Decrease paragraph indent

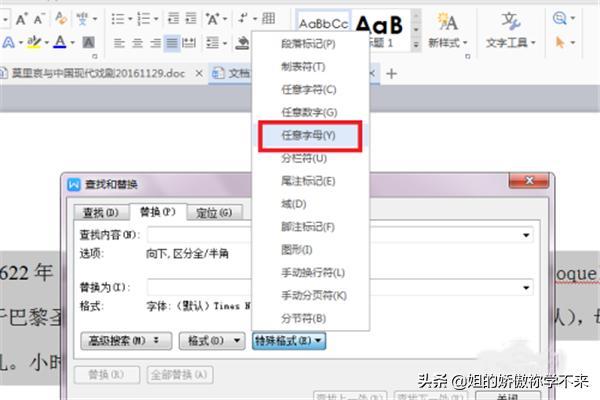tap(173, 18)
